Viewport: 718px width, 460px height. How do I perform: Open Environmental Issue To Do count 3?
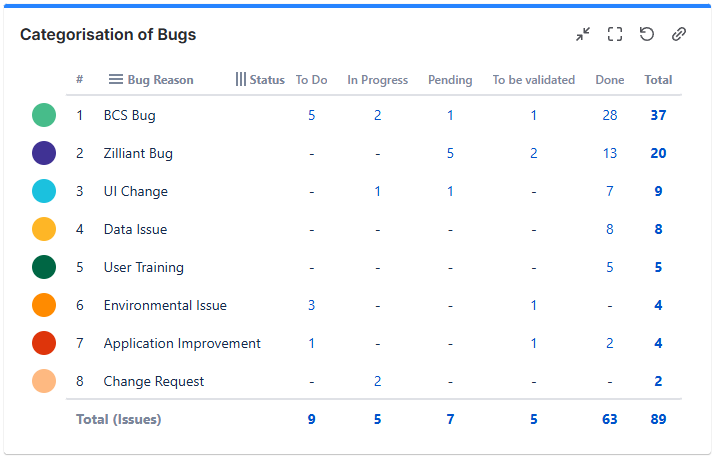point(312,305)
